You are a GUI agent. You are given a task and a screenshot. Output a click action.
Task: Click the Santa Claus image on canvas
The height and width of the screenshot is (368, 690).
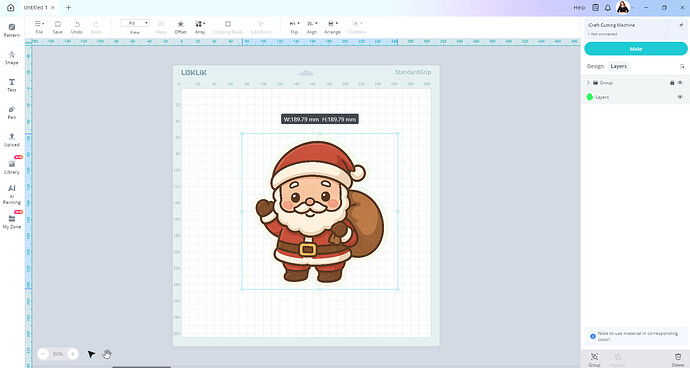(x=320, y=211)
